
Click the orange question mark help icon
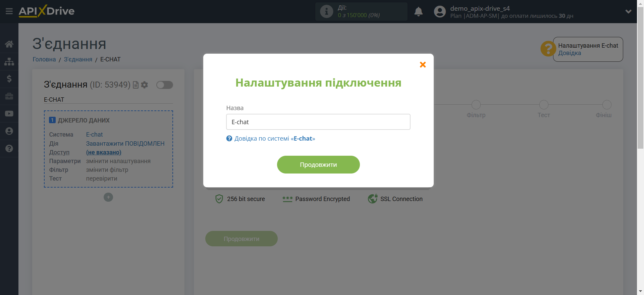pyautogui.click(x=548, y=49)
